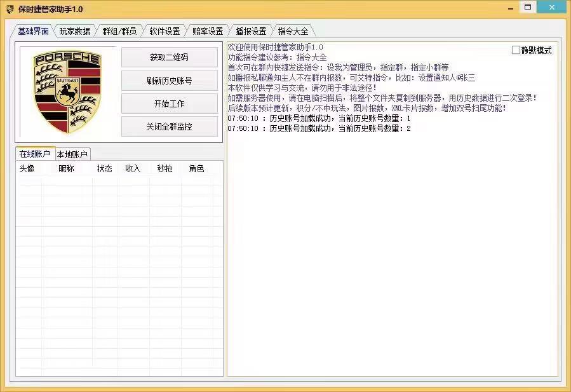
Task: Select the 赔率设置 tab
Action: pos(208,31)
